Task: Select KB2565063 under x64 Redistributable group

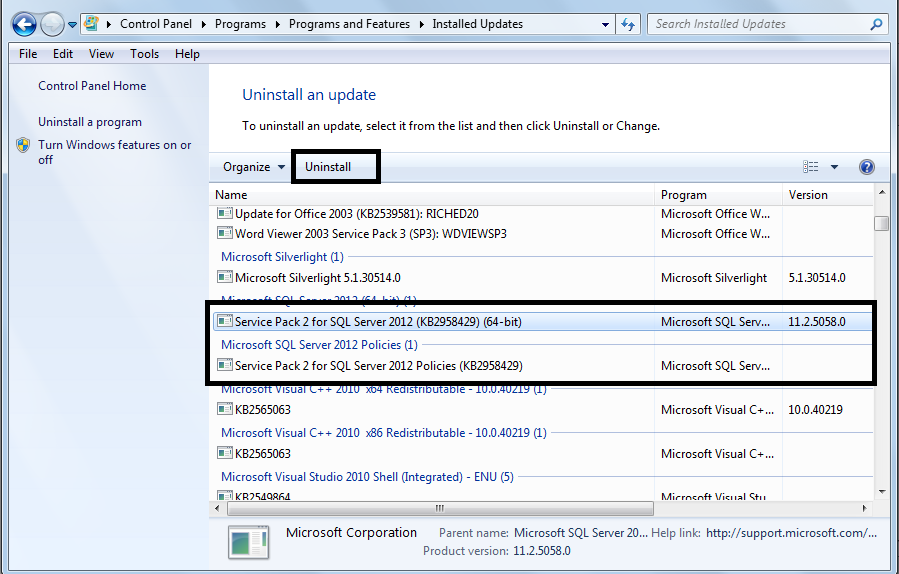Action: pos(543,410)
